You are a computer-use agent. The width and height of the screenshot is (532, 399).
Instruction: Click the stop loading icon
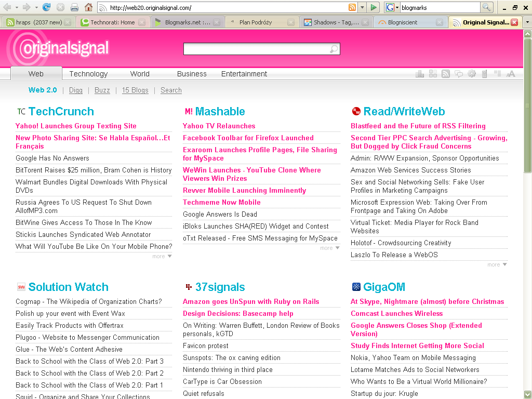60,7
